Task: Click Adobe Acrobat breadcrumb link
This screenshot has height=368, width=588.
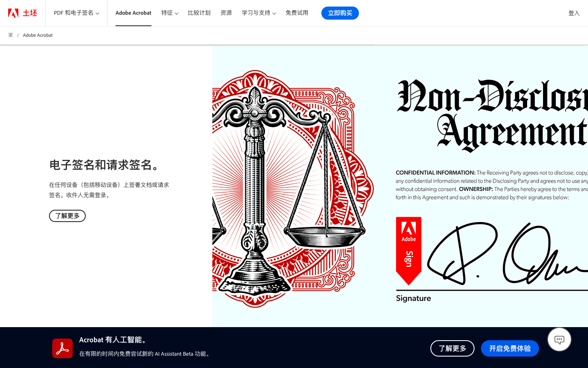Action: [x=38, y=35]
